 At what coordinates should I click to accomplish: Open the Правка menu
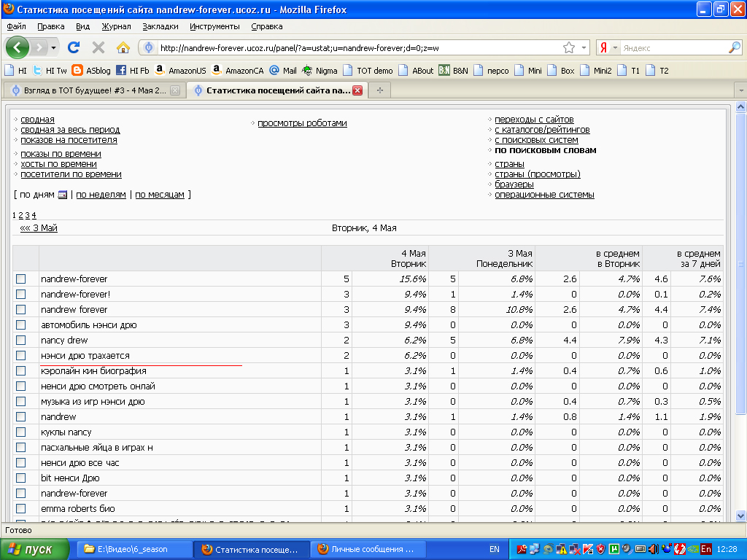(50, 26)
